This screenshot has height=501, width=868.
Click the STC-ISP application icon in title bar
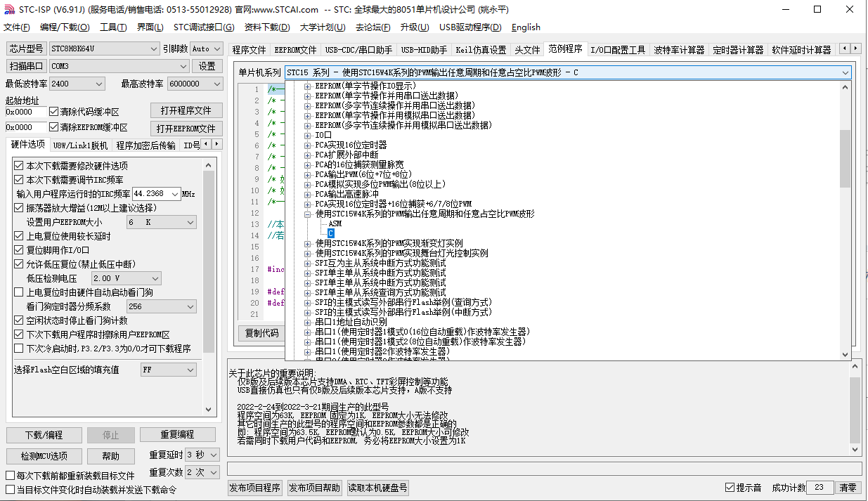(9, 9)
